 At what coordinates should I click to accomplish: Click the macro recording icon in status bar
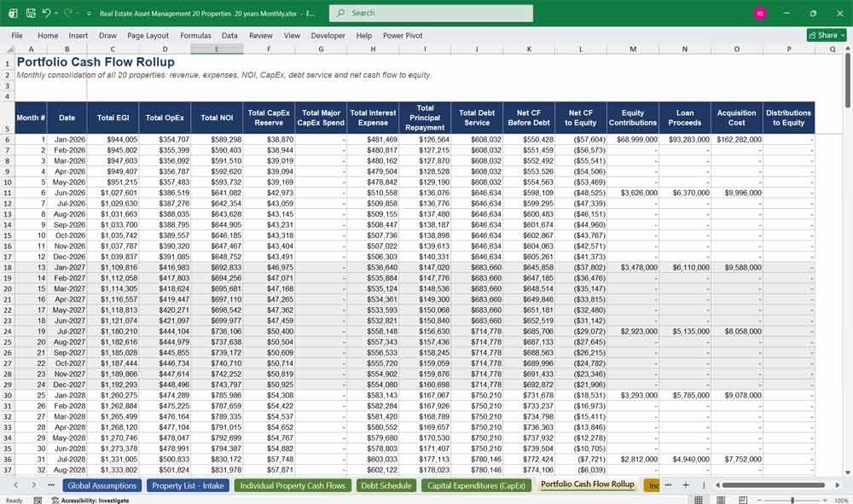coord(38,501)
